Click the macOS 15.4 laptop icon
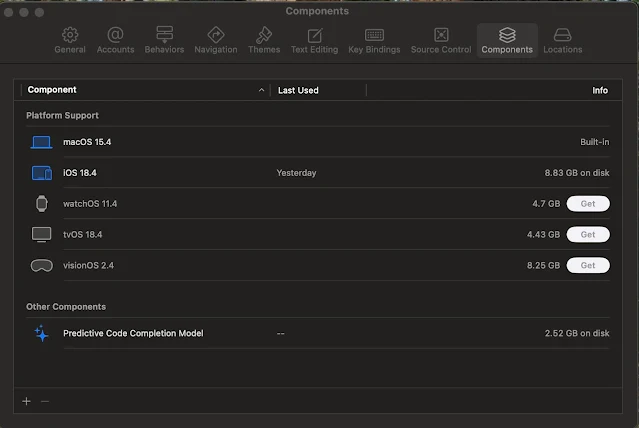 pyautogui.click(x=42, y=142)
